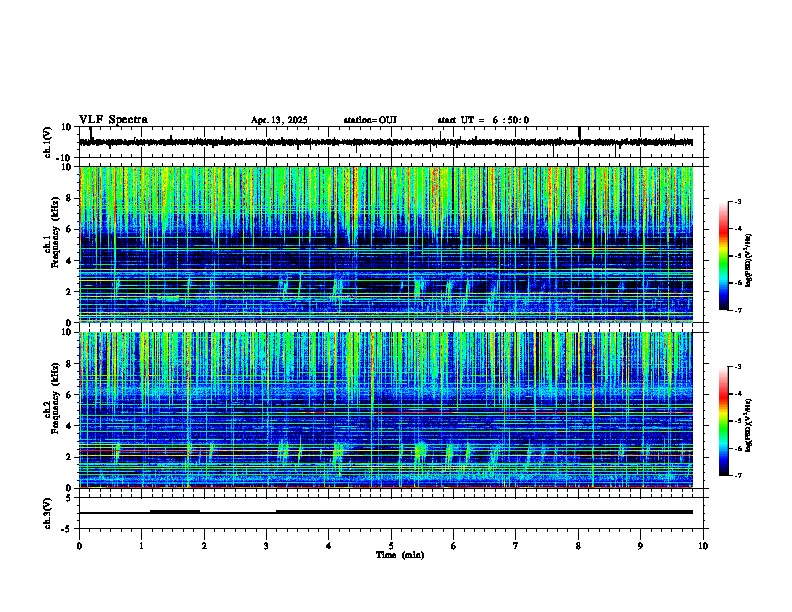Click the ch.2 colorbar log(PSD) unit label
Viewport: 792px width, 612px height.
pos(749,426)
